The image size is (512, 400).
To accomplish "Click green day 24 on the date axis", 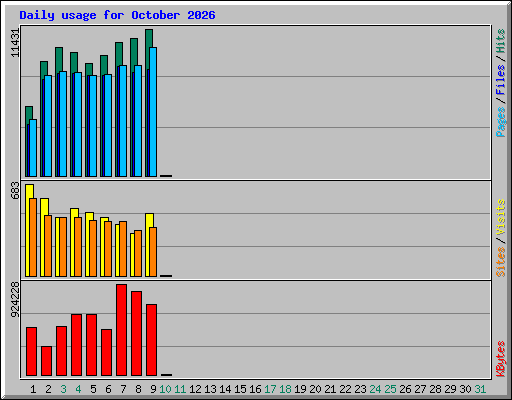I will point(375,389).
